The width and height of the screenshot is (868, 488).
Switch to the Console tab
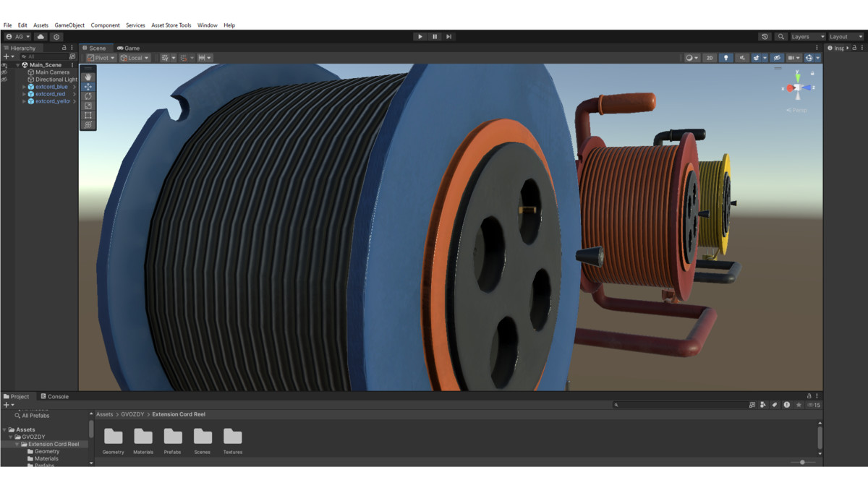pyautogui.click(x=54, y=396)
